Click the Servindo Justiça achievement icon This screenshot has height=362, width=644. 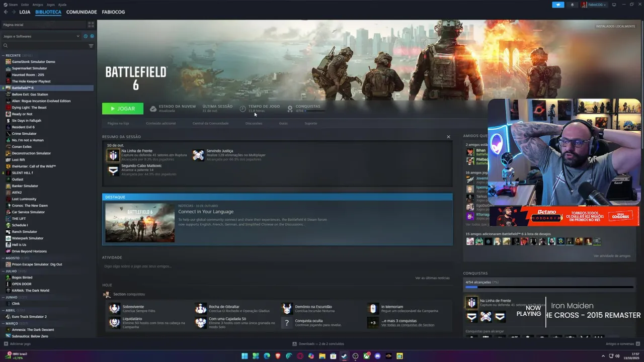coord(198,155)
